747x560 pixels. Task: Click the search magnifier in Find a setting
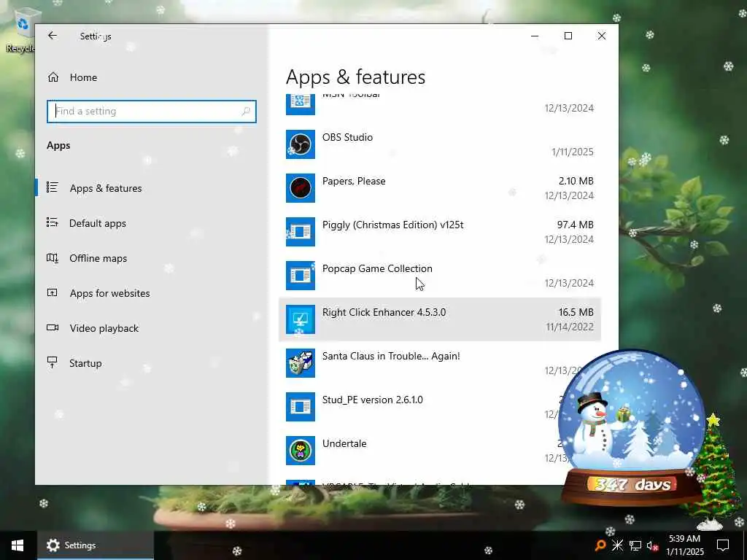point(246,112)
